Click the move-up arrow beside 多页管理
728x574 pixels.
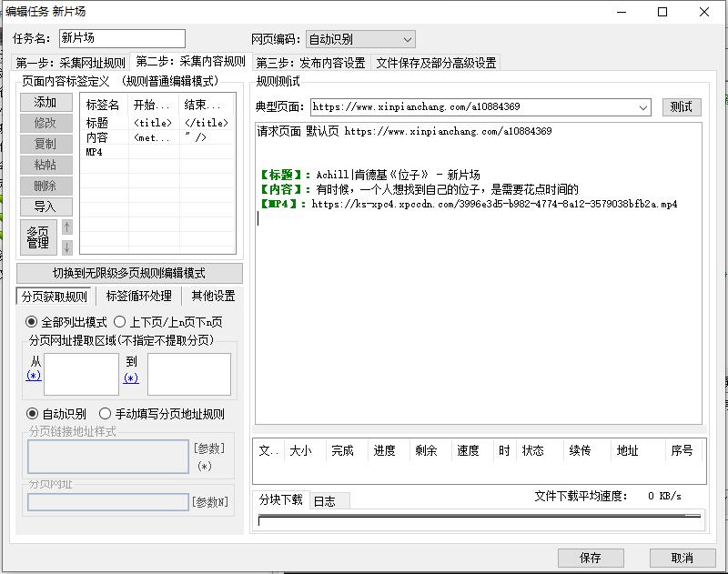(66, 227)
